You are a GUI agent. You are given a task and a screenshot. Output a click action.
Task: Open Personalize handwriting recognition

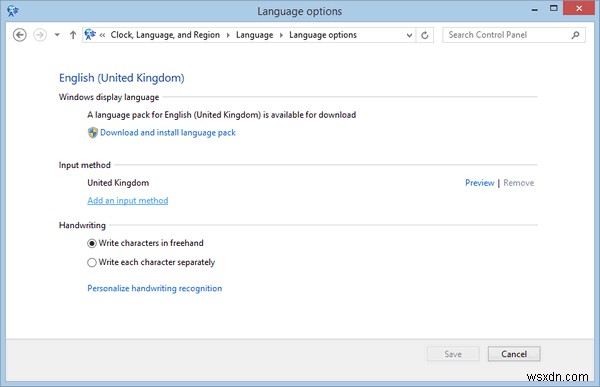pyautogui.click(x=155, y=288)
